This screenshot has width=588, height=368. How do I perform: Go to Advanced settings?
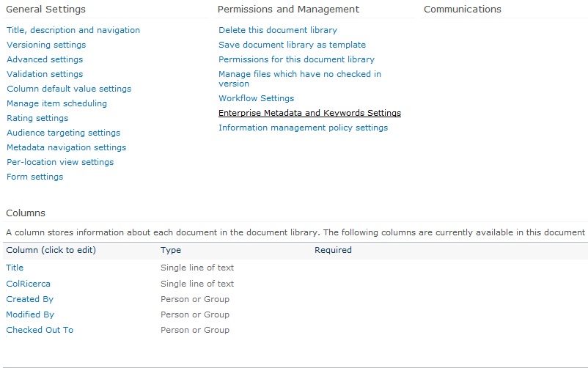point(45,59)
